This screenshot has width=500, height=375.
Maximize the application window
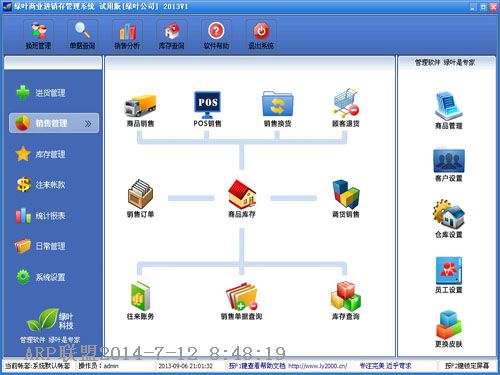[x=483, y=7]
